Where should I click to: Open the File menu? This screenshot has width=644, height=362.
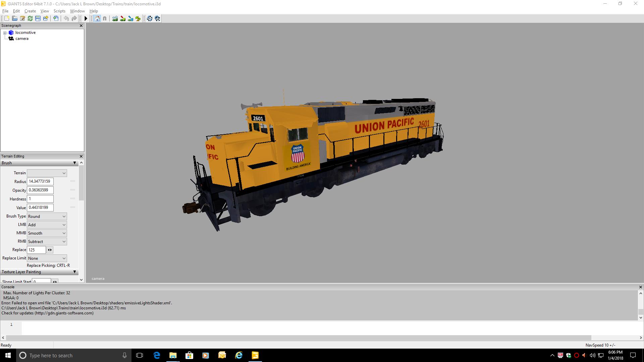pos(5,11)
